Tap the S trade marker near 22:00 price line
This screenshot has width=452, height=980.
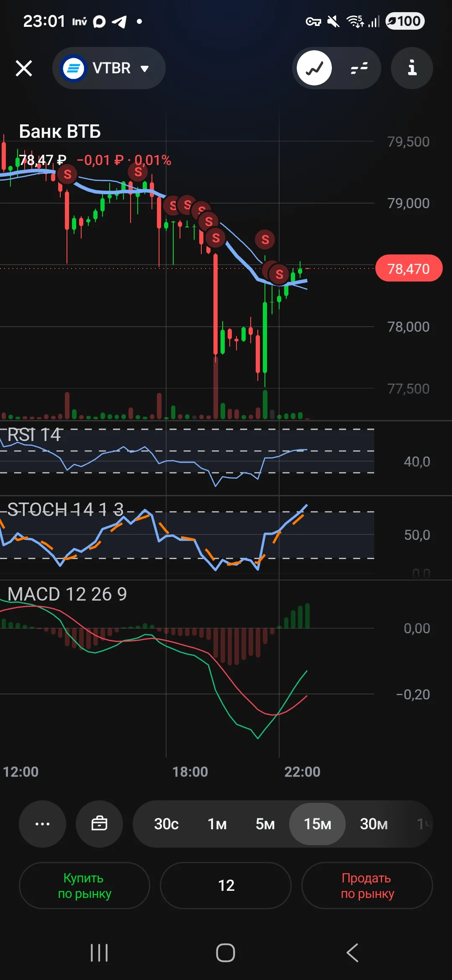[279, 274]
